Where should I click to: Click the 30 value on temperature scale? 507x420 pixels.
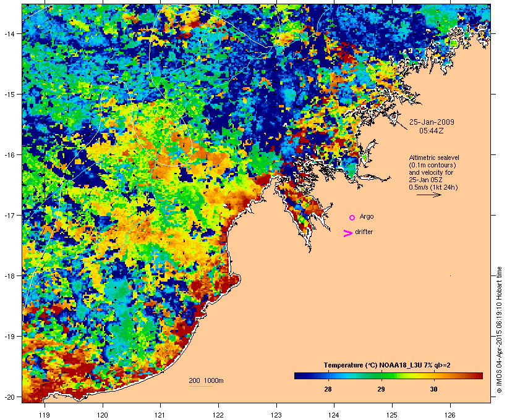pyautogui.click(x=433, y=389)
